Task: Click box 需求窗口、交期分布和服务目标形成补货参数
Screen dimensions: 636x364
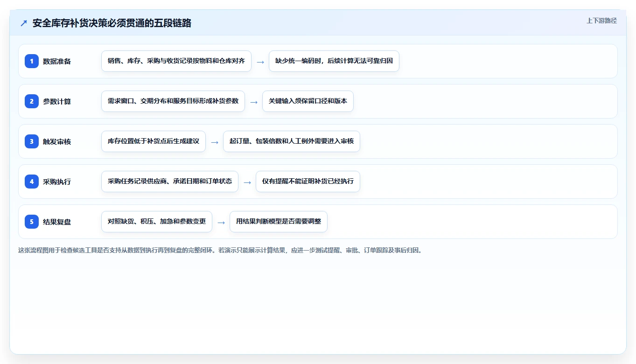Action: pos(173,101)
